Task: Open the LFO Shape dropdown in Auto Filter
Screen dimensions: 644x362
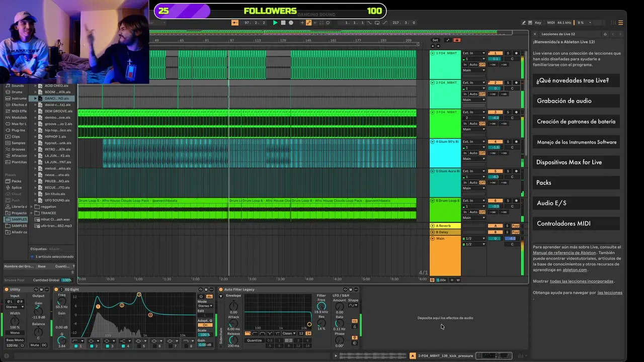Action: pyautogui.click(x=353, y=305)
